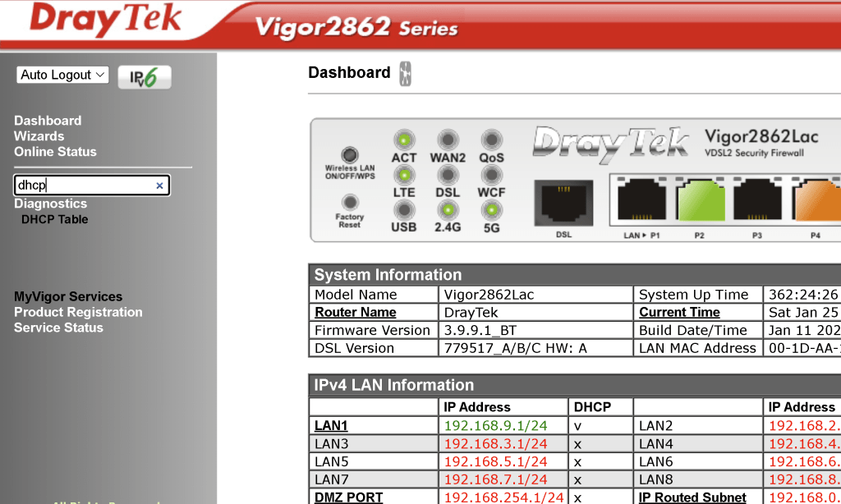Open Product Registration in the sidebar
This screenshot has width=841, height=504.
(x=78, y=312)
